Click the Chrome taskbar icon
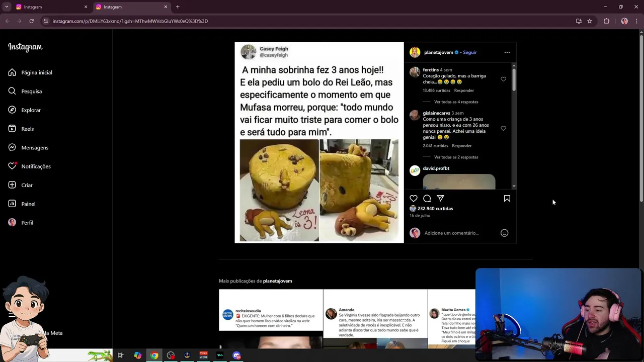 [154, 355]
